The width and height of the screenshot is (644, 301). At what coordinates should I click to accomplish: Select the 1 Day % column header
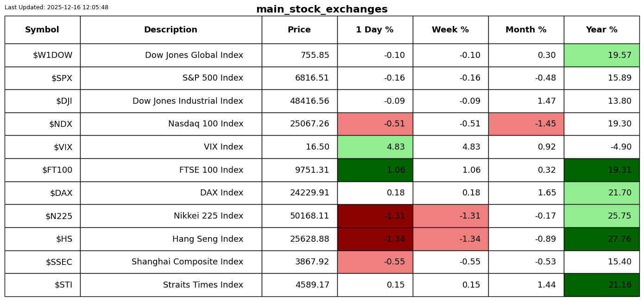click(375, 30)
